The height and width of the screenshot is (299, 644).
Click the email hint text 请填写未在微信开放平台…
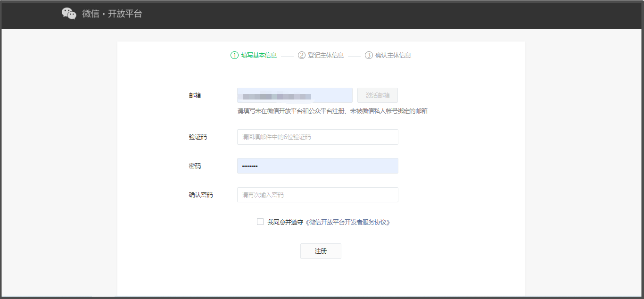[332, 111]
